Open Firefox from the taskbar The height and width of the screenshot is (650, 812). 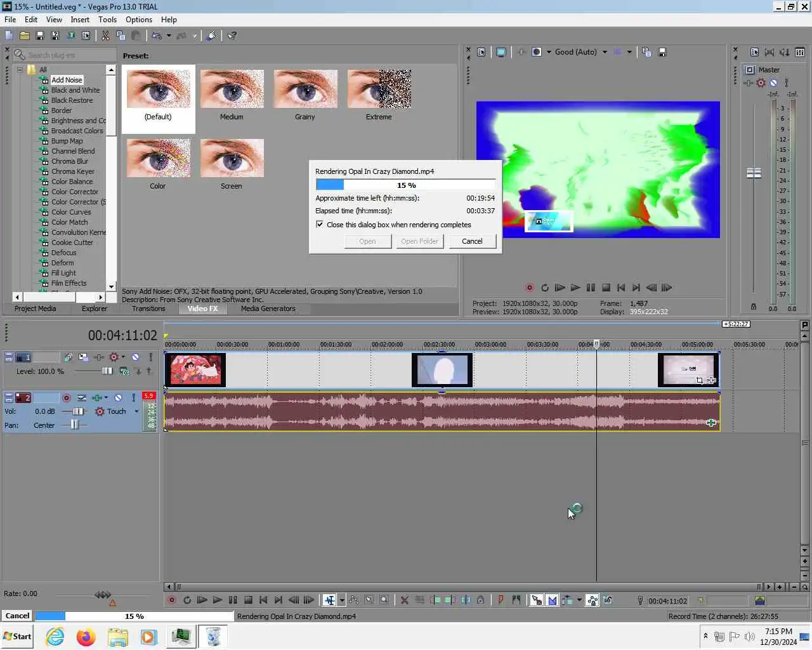click(x=86, y=637)
